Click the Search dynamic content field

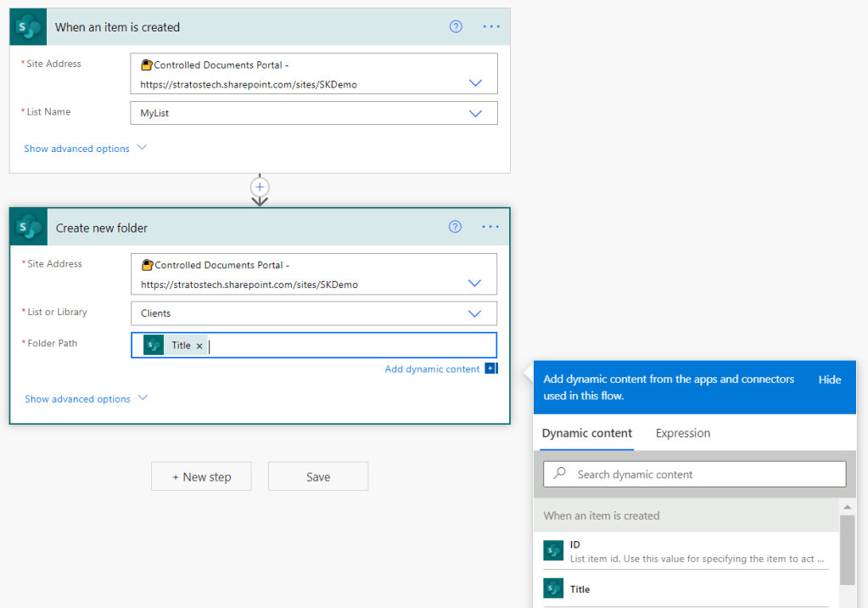click(694, 474)
